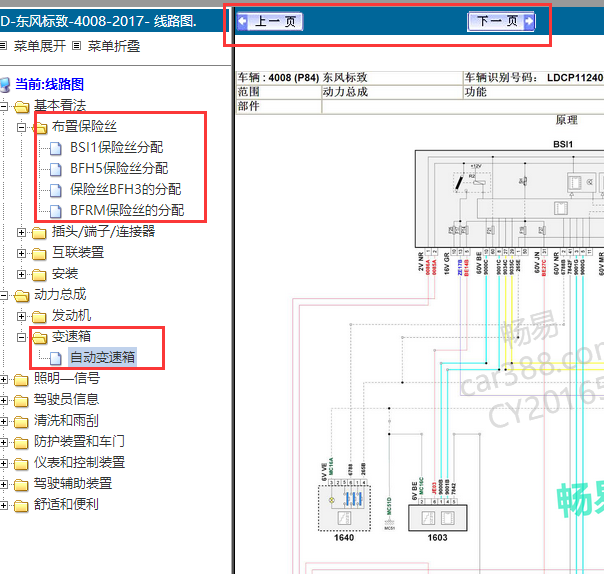This screenshot has height=574, width=604.
Task: Collapse the 基本看法 tree node
Action: pyautogui.click(x=3, y=106)
